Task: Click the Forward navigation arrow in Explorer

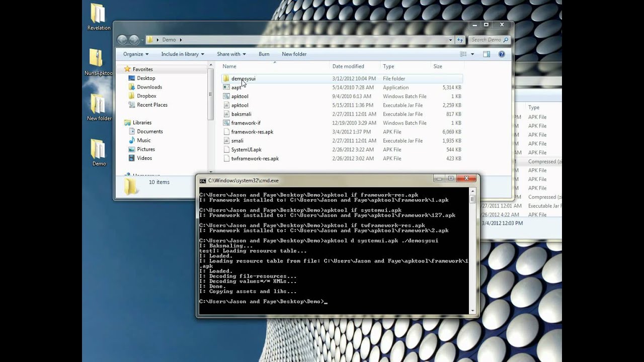Action: tap(134, 40)
